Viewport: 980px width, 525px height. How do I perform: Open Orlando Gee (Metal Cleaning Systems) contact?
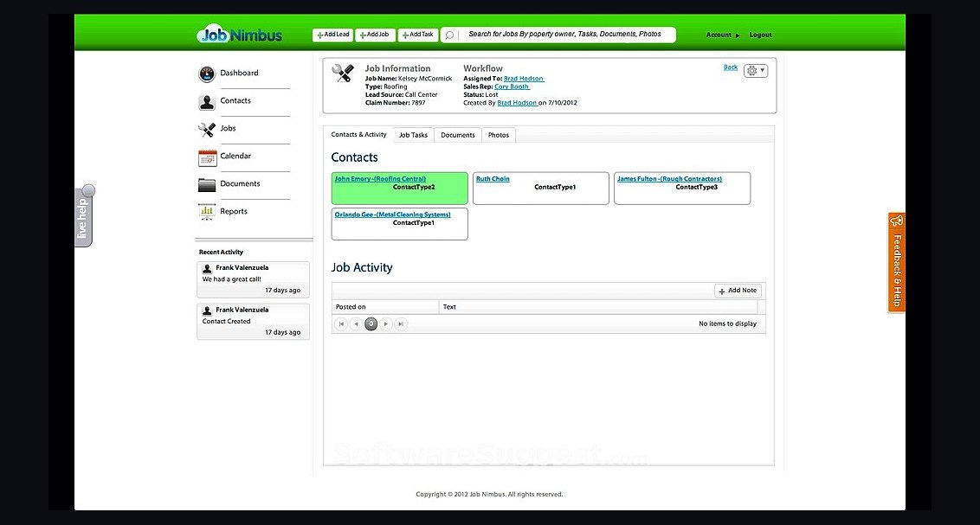coord(392,214)
